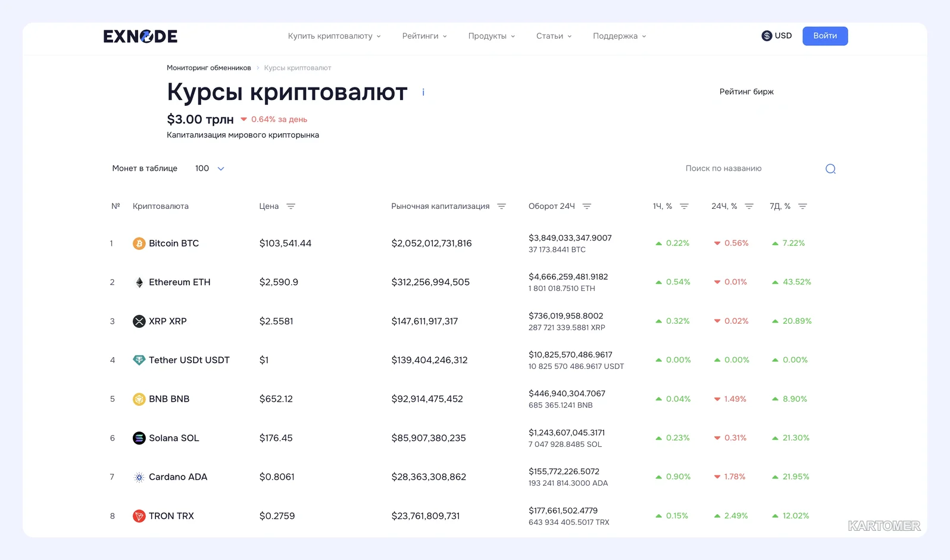Click the TRON price $0.2759
The width and height of the screenshot is (950, 560).
[277, 516]
